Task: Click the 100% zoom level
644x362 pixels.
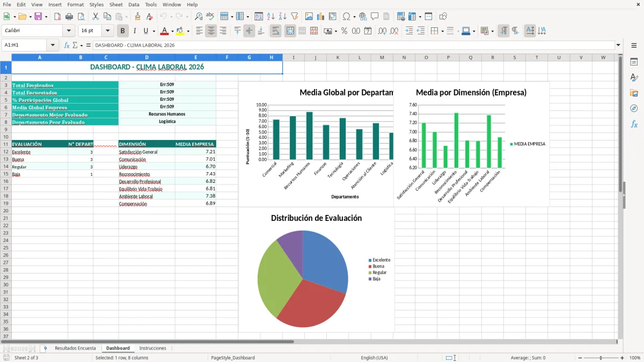Action: 635,358
